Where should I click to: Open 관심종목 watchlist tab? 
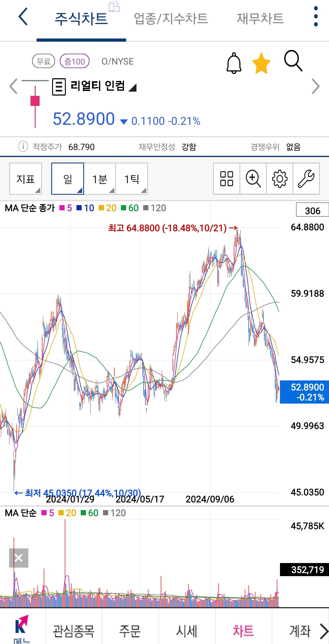(x=74, y=631)
